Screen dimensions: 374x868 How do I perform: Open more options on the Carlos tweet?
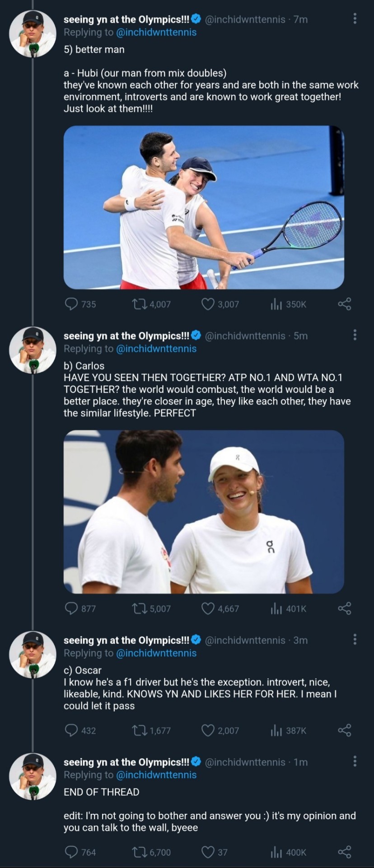coord(355,335)
